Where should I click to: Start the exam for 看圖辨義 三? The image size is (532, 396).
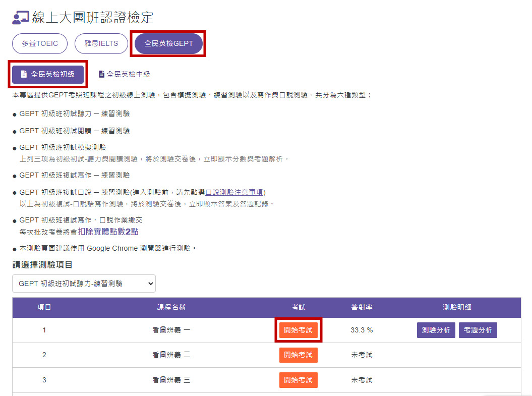point(298,380)
